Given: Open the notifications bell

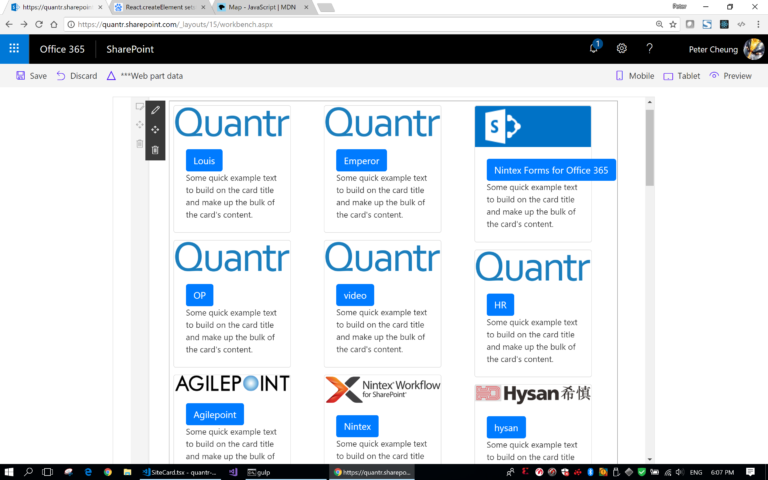Looking at the screenshot, I should 594,48.
